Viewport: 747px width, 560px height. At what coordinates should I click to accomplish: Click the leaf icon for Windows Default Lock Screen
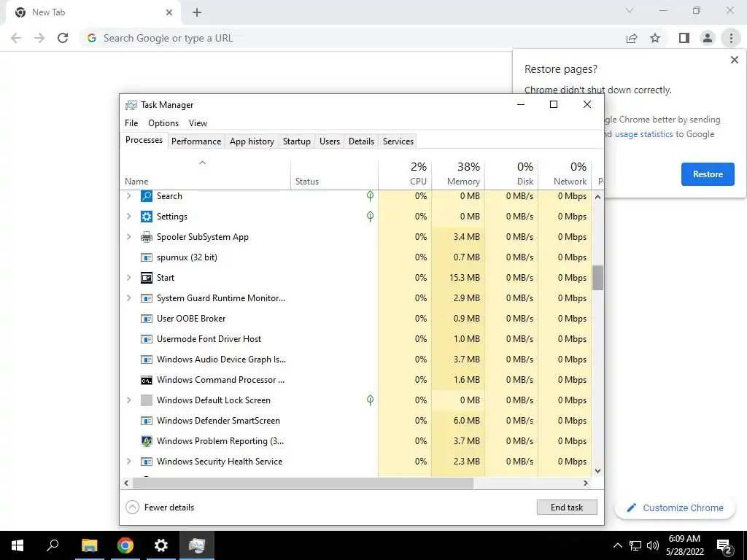370,400
